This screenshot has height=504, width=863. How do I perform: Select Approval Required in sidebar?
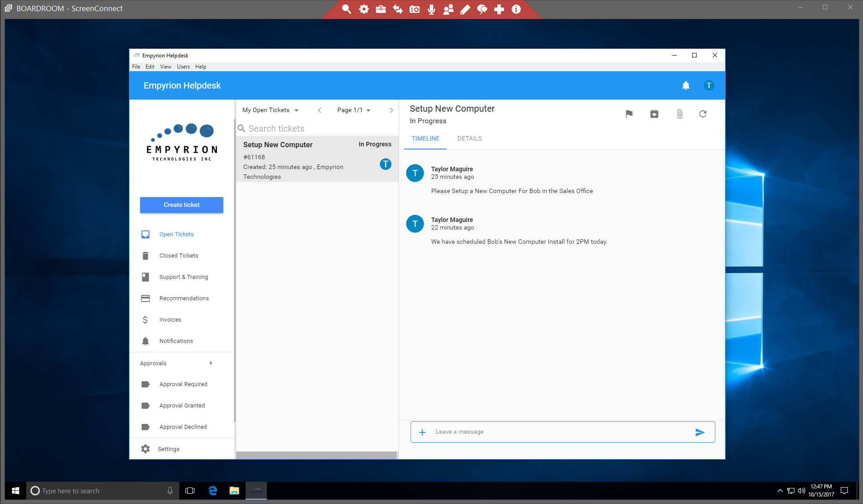coord(183,384)
